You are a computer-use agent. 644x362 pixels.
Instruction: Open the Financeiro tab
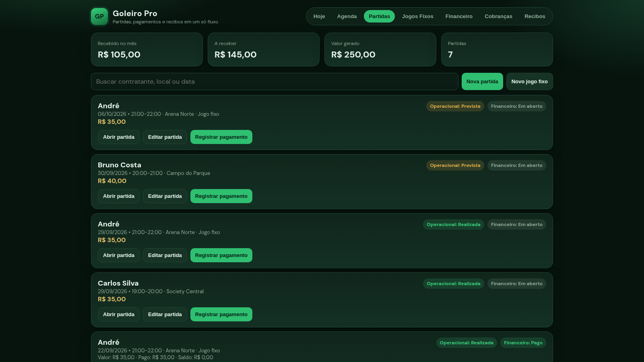pyautogui.click(x=459, y=16)
